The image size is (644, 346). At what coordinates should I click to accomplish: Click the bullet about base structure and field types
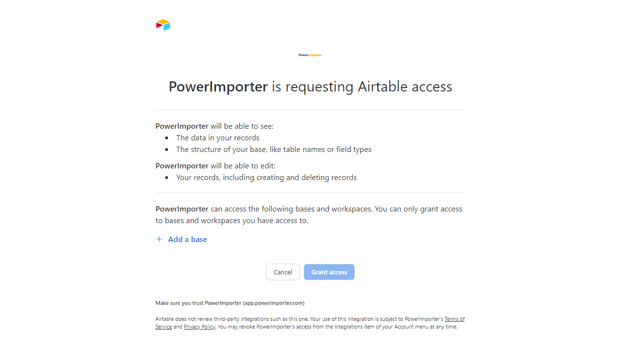[274, 149]
